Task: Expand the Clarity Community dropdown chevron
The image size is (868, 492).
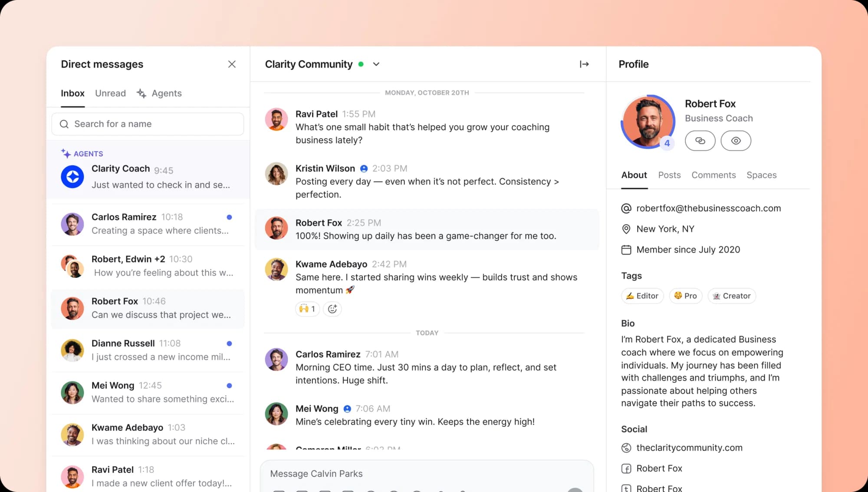Action: pos(376,64)
